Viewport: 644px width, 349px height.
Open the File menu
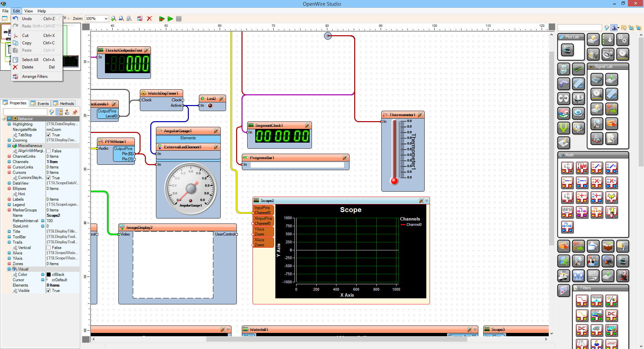pyautogui.click(x=5, y=11)
